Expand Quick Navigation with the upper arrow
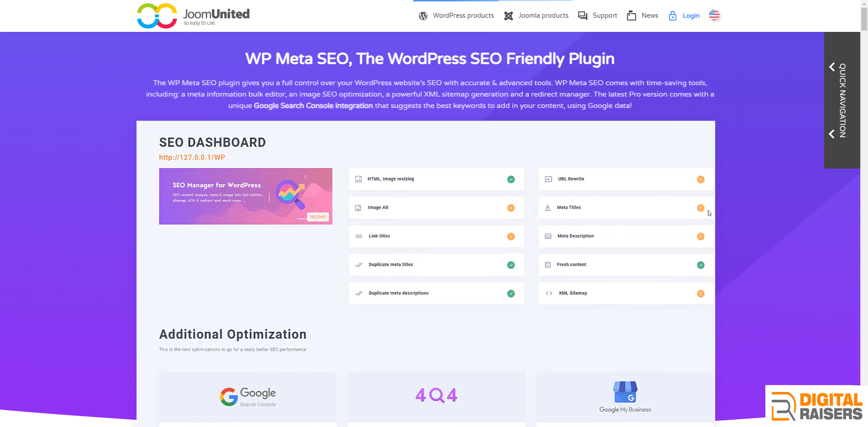868x427 pixels. tap(832, 67)
